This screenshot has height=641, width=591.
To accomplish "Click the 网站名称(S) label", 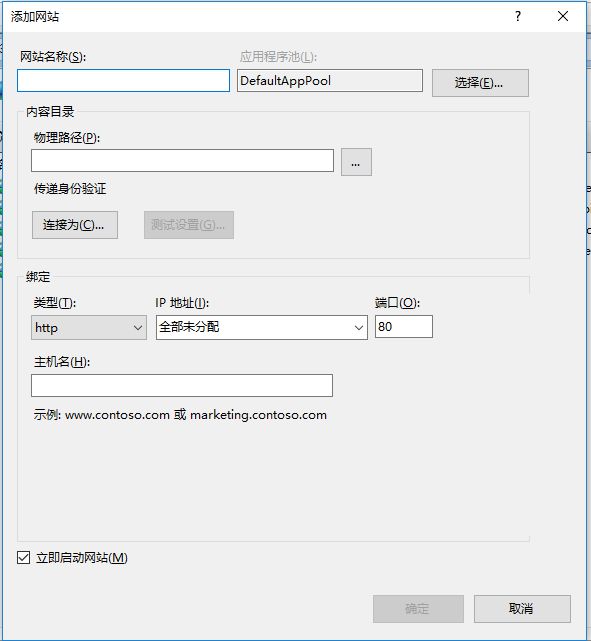I will point(53,56).
